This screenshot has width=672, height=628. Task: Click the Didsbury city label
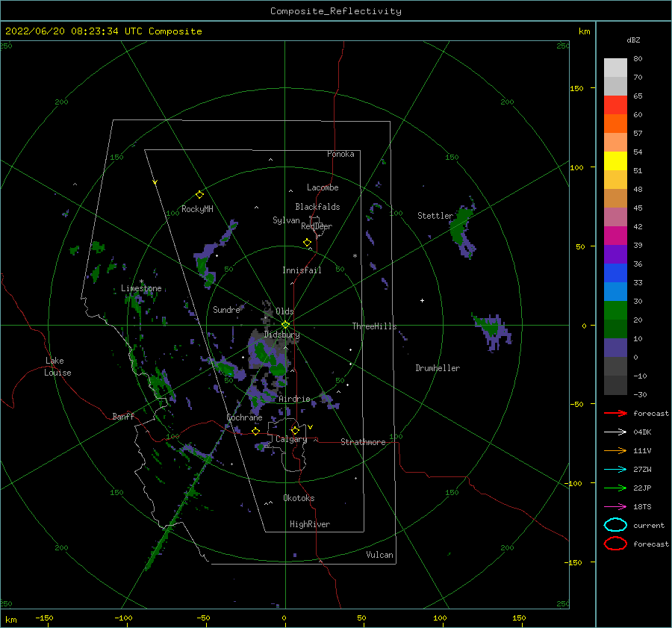(x=281, y=335)
